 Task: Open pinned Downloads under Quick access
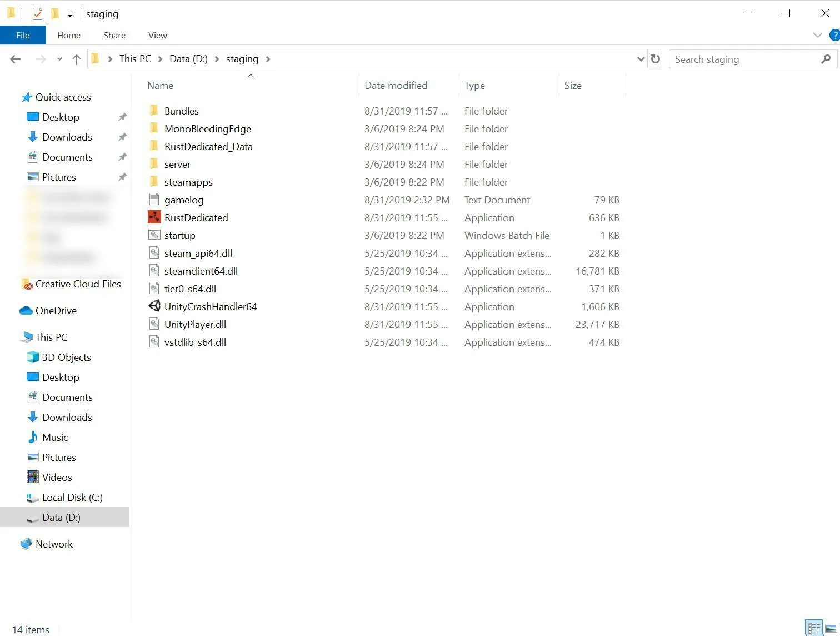pos(67,137)
